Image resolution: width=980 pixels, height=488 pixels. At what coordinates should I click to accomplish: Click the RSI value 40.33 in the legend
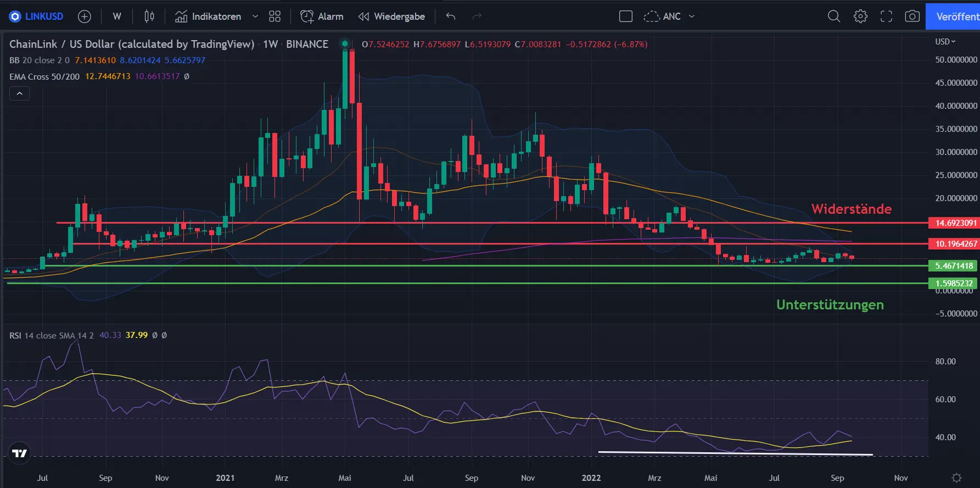pos(110,335)
